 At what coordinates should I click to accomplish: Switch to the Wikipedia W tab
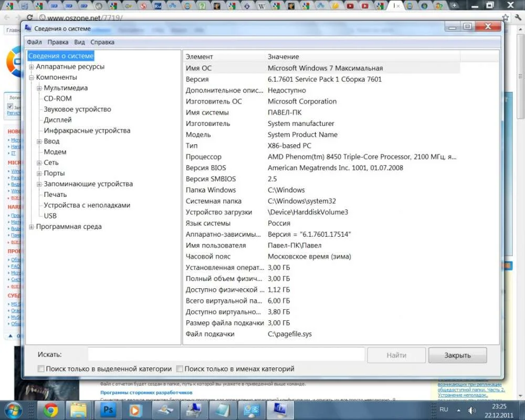pos(262,6)
